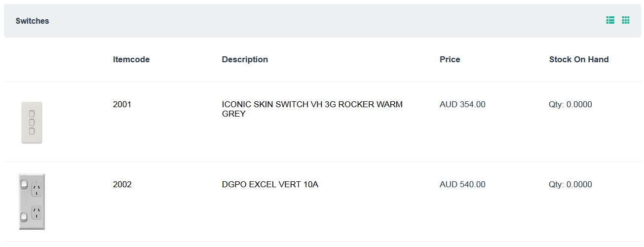Click the Switches category heading

tap(32, 21)
